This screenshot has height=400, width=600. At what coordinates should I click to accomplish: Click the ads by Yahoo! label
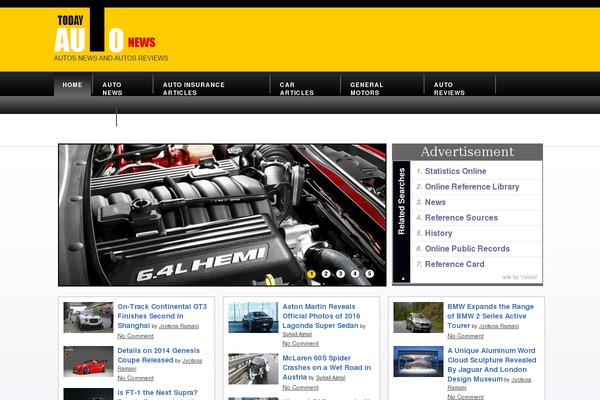[x=520, y=277]
